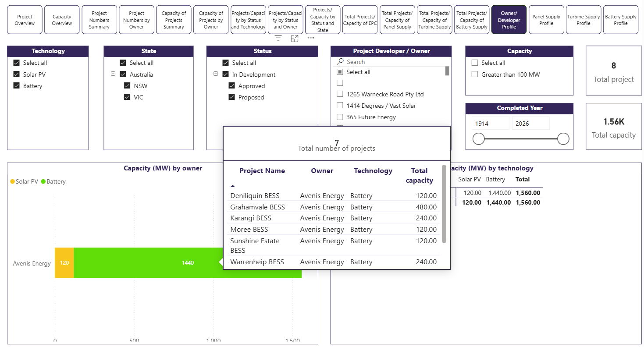Go to Project Numbers Summary page
644x347 pixels.
[100, 20]
